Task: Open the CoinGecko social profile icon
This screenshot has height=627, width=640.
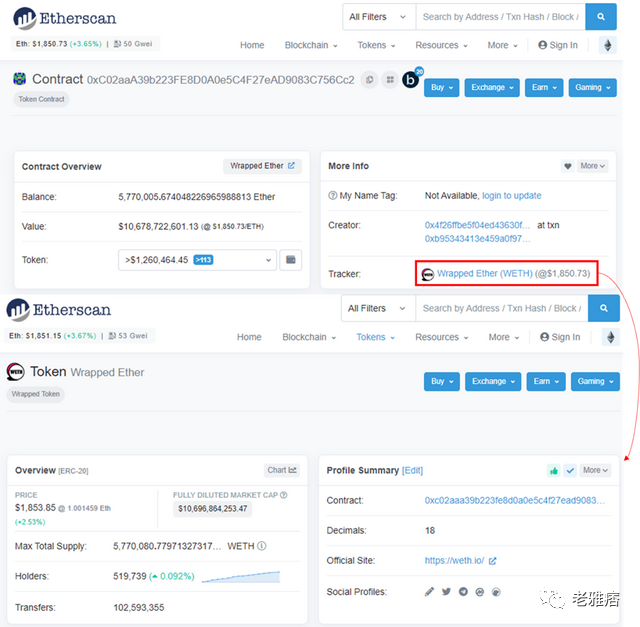Action: coord(496,592)
